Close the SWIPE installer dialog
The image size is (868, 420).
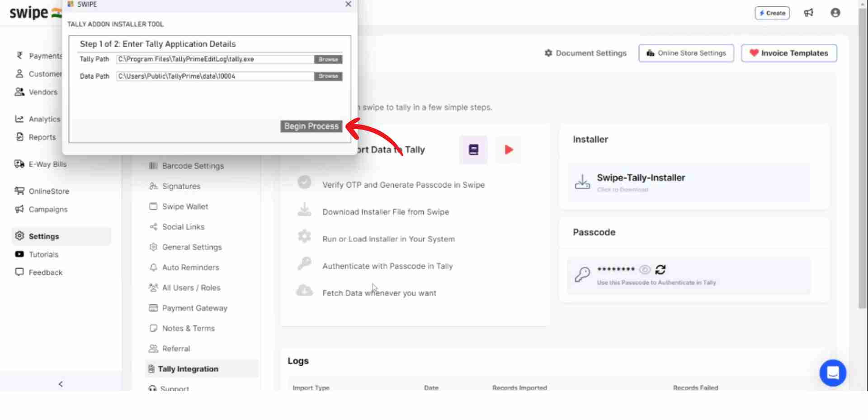point(348,4)
